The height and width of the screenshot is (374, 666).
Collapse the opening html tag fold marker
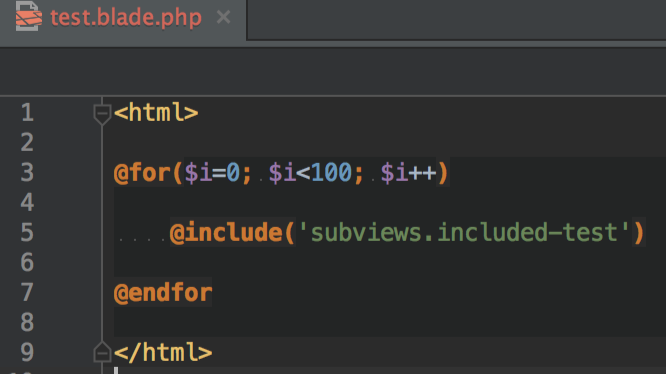tap(102, 114)
